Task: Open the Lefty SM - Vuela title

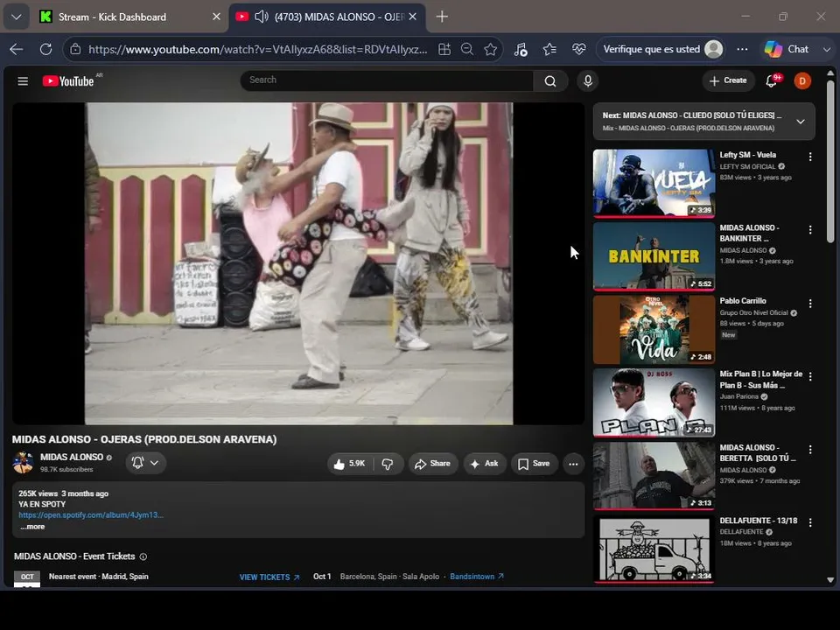Action: tap(747, 155)
